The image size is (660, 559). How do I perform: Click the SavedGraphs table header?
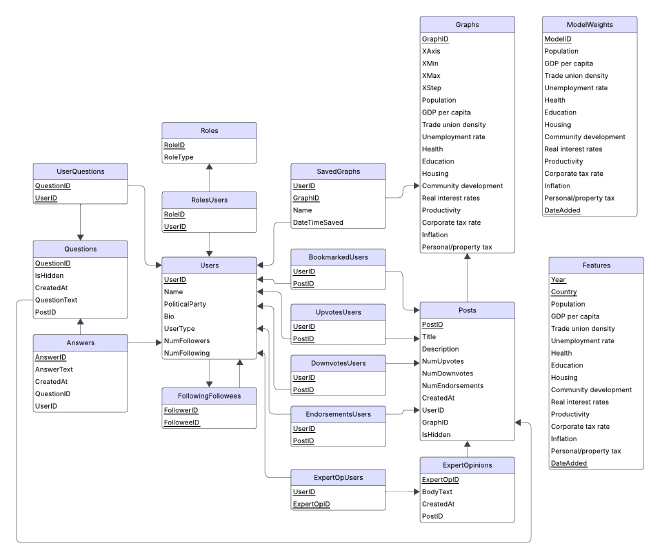(337, 170)
